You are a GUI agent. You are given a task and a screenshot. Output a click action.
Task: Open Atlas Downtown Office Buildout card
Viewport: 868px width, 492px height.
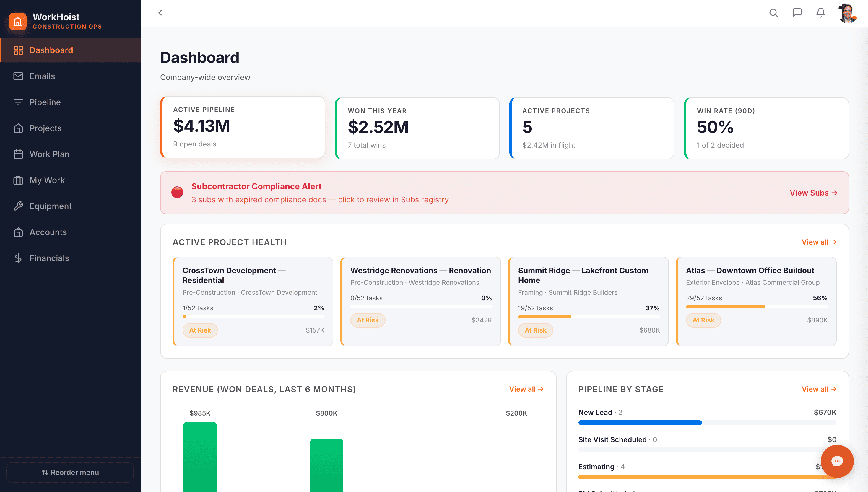tap(756, 302)
